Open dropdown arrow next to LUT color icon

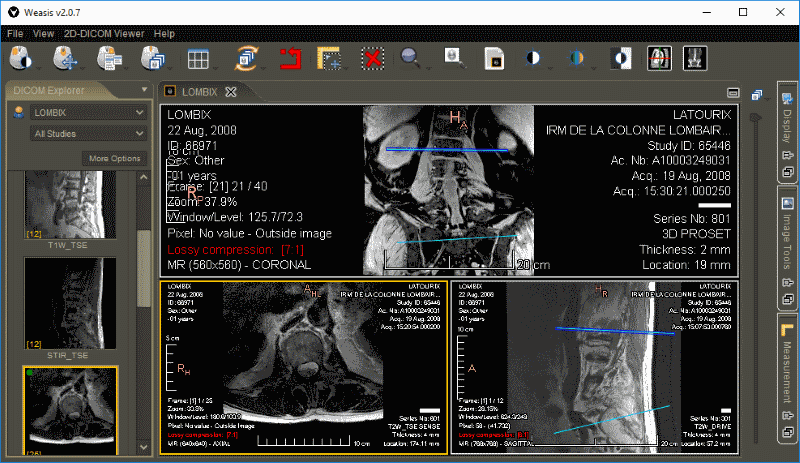click(593, 68)
